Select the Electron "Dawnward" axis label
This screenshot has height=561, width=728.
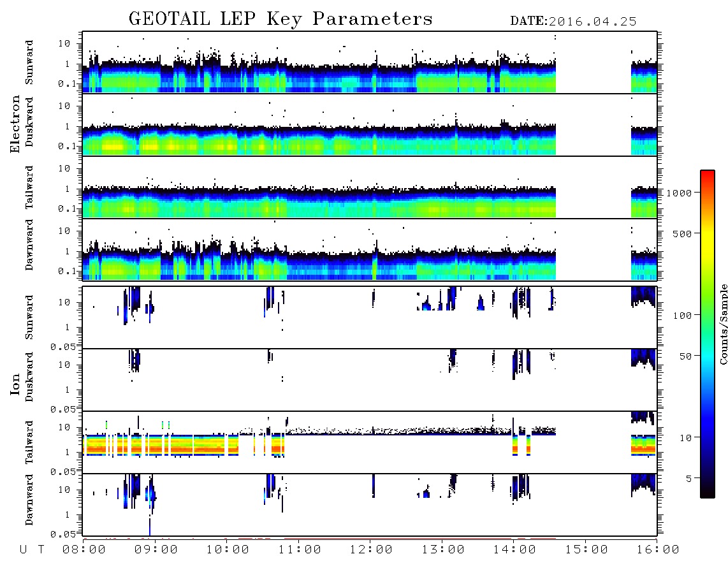(x=29, y=245)
